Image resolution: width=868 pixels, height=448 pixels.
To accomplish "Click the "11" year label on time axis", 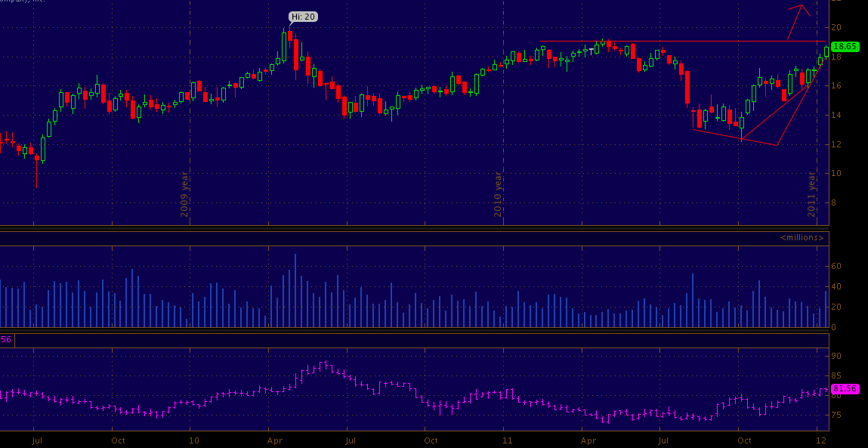I will pos(507,440).
